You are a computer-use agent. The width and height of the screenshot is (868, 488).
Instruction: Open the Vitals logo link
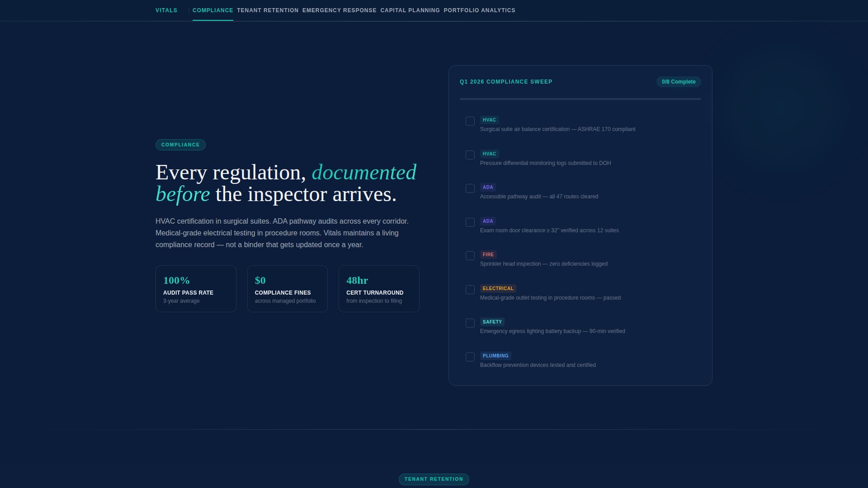(x=166, y=10)
